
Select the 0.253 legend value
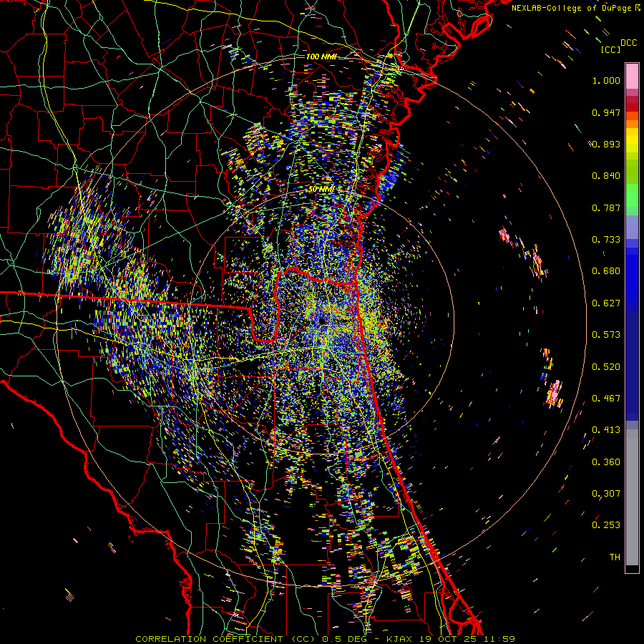(x=606, y=525)
